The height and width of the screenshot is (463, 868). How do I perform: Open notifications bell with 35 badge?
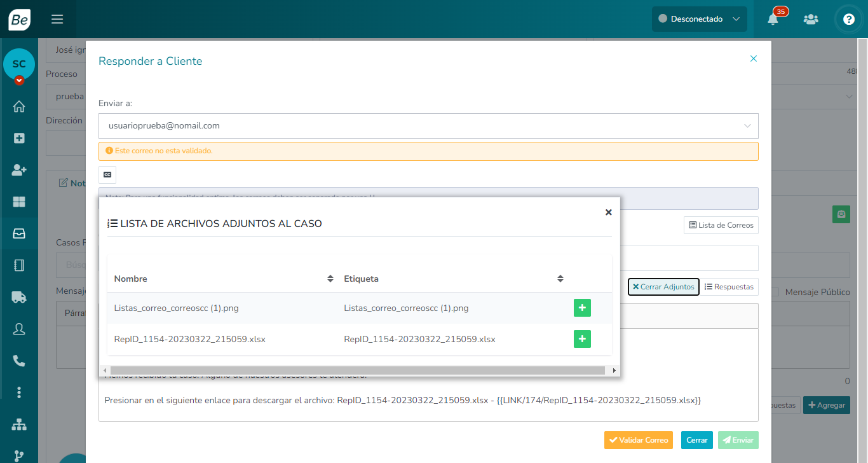pyautogui.click(x=773, y=18)
